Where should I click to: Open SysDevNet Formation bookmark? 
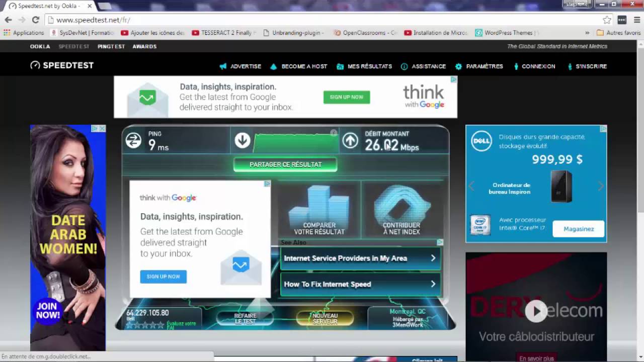pyautogui.click(x=83, y=33)
